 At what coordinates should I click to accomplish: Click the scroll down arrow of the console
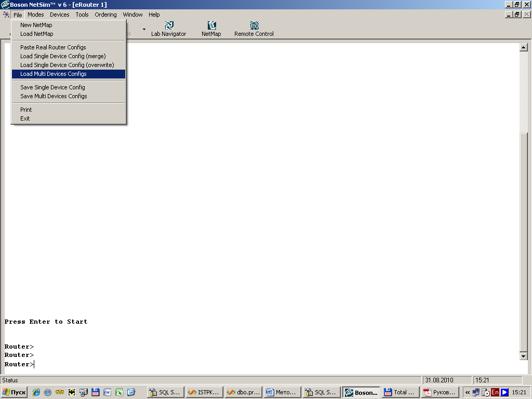tap(523, 356)
